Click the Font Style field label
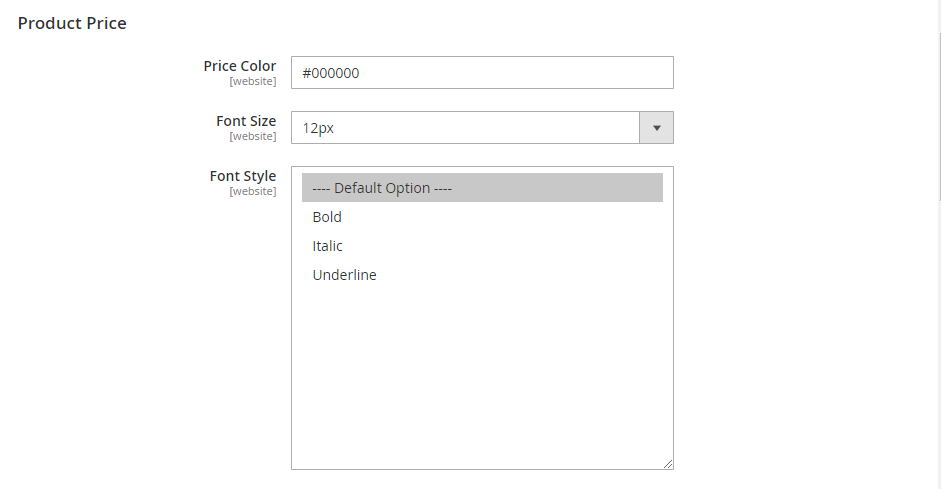This screenshot has width=941, height=489. coord(242,176)
